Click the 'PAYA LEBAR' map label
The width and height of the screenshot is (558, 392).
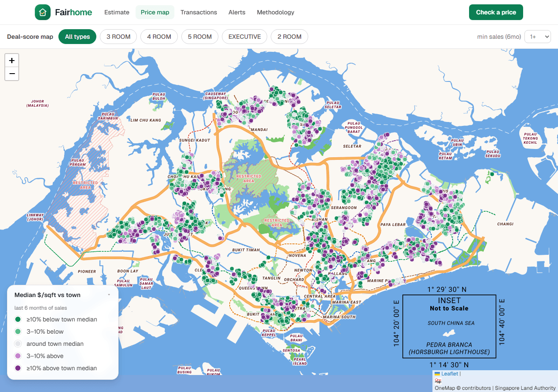click(x=393, y=225)
